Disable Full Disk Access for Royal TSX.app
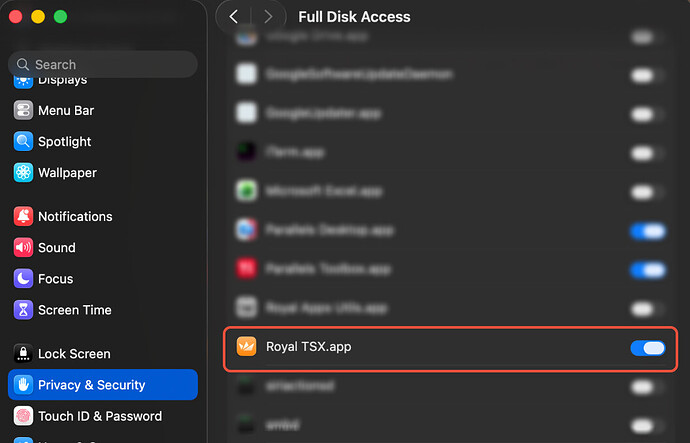This screenshot has height=443, width=690. [648, 348]
